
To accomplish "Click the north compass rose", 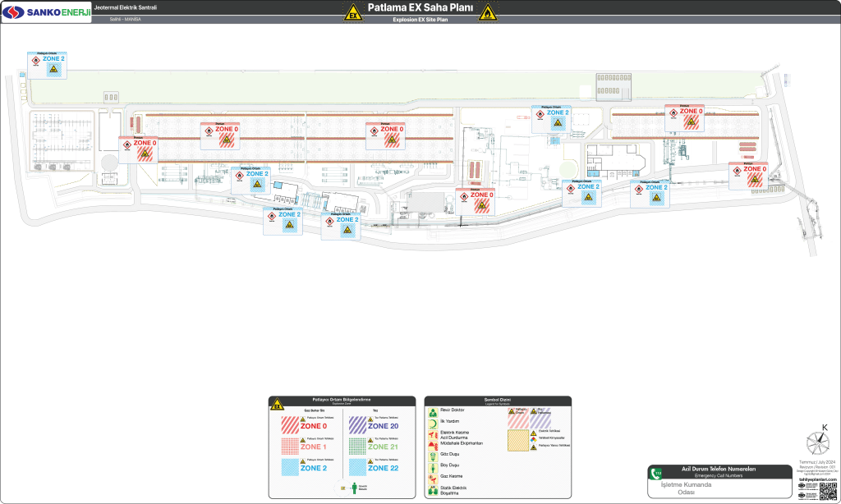I will 818,441.
